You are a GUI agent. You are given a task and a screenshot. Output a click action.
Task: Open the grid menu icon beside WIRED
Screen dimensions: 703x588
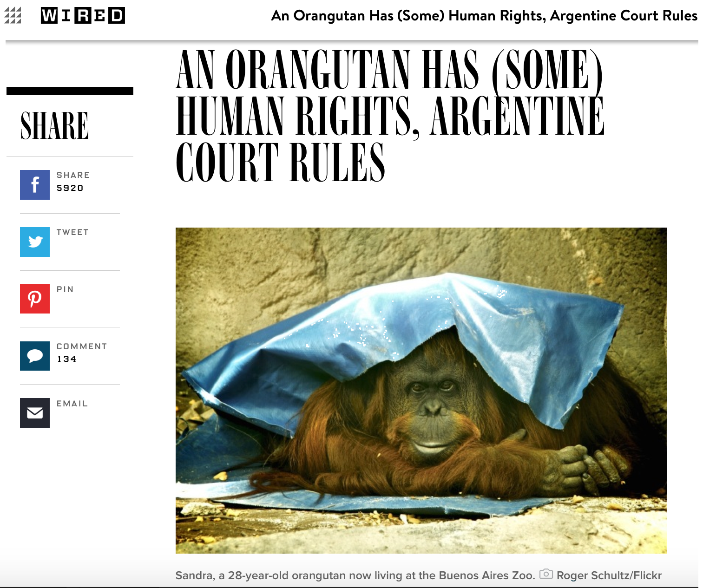click(x=13, y=15)
